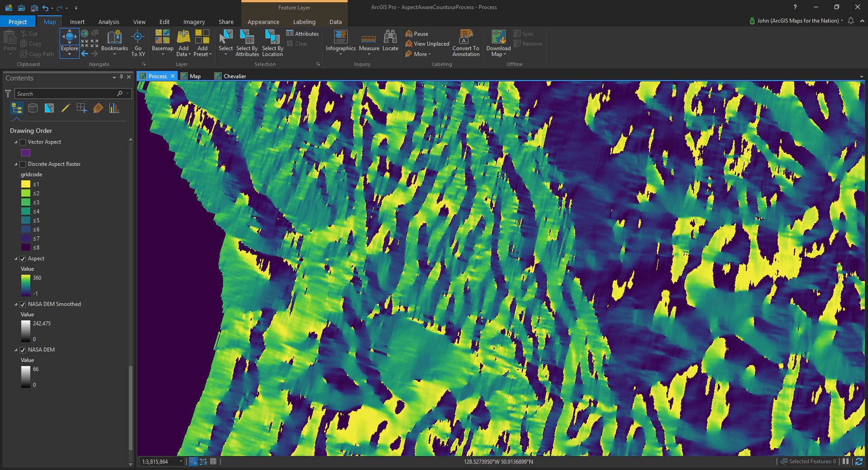Click the Download Map icon

pos(498,37)
